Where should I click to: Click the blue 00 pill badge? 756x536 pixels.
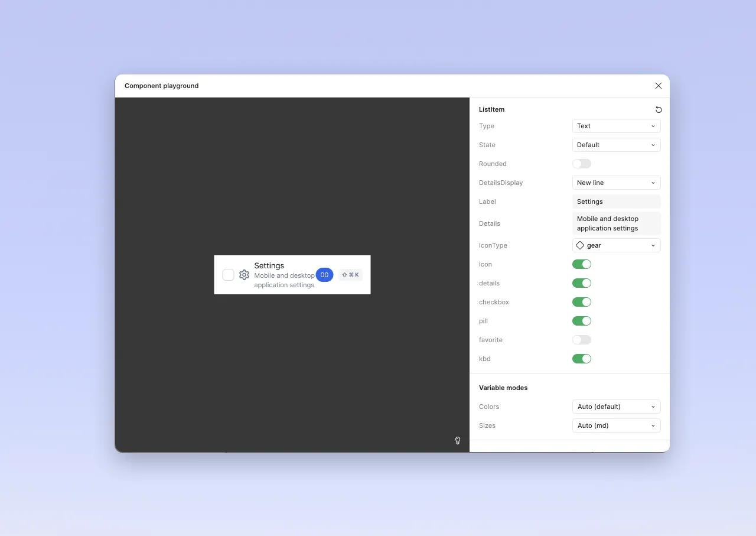[x=324, y=275]
